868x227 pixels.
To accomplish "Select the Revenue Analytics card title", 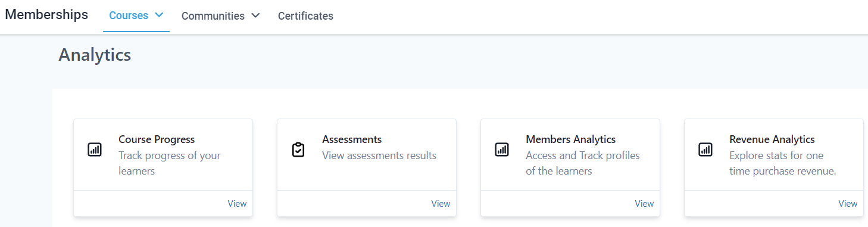I will pyautogui.click(x=772, y=139).
